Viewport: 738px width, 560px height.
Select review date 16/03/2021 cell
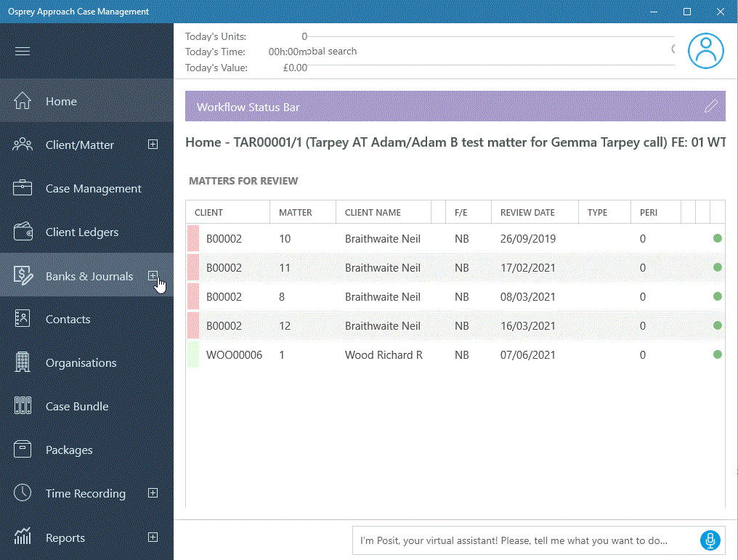[528, 325]
